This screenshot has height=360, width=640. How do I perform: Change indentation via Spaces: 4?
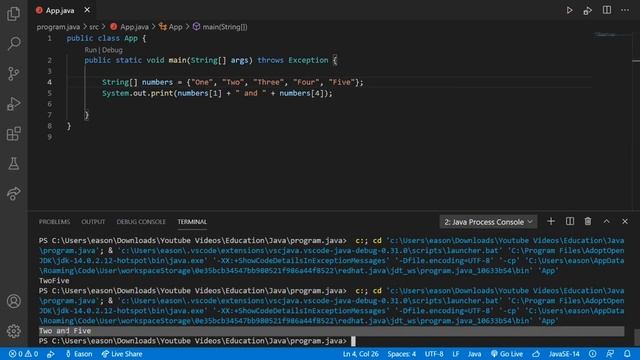(402, 354)
